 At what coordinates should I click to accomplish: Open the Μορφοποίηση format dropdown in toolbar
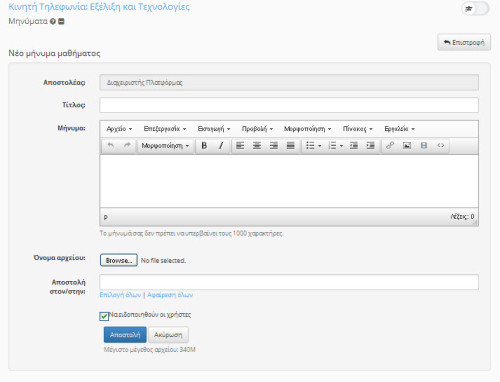pyautogui.click(x=165, y=146)
